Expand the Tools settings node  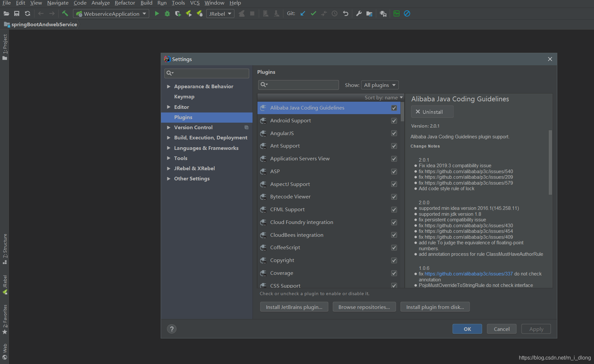tap(169, 158)
